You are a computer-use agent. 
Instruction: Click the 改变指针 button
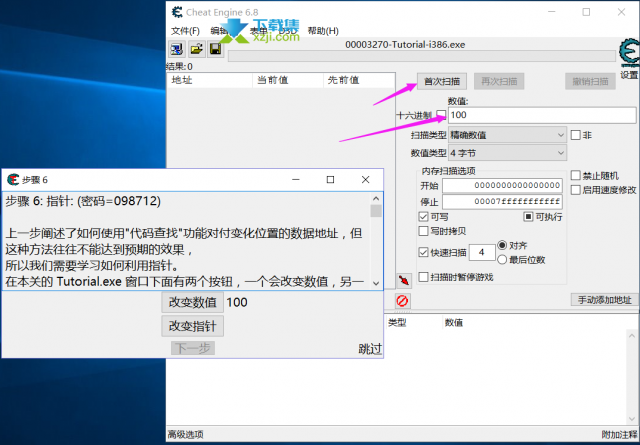pyautogui.click(x=192, y=326)
